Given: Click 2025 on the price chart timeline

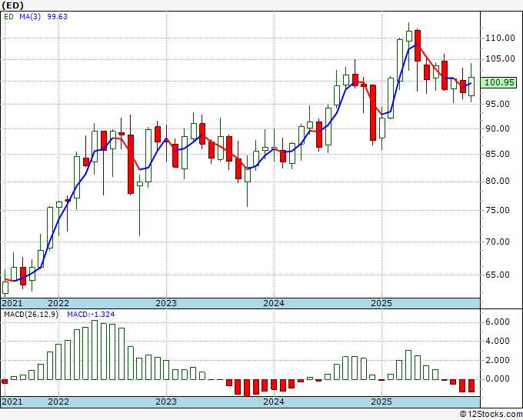Looking at the screenshot, I should click(381, 303).
